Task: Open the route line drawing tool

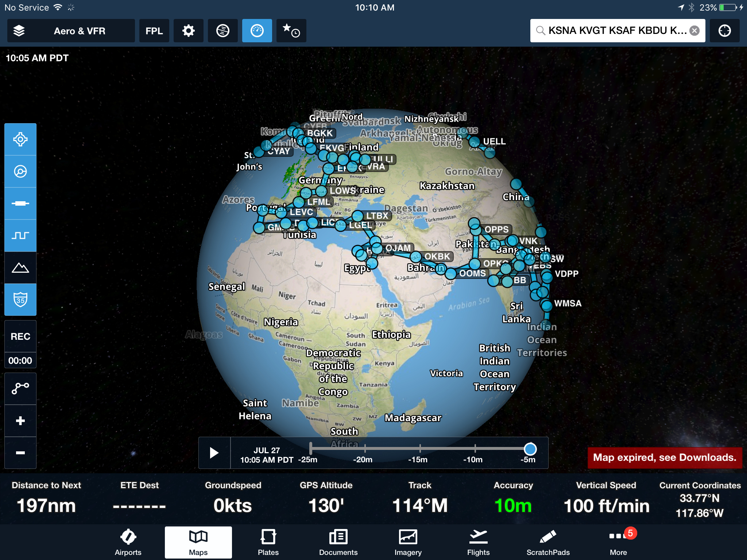Action: (x=20, y=389)
